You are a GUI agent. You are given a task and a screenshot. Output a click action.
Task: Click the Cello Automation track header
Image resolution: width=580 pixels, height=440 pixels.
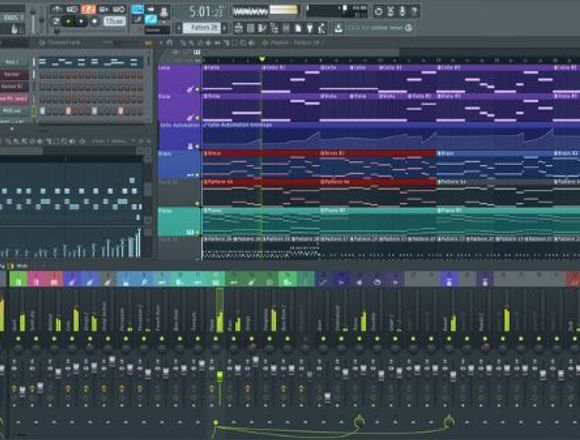(x=179, y=136)
